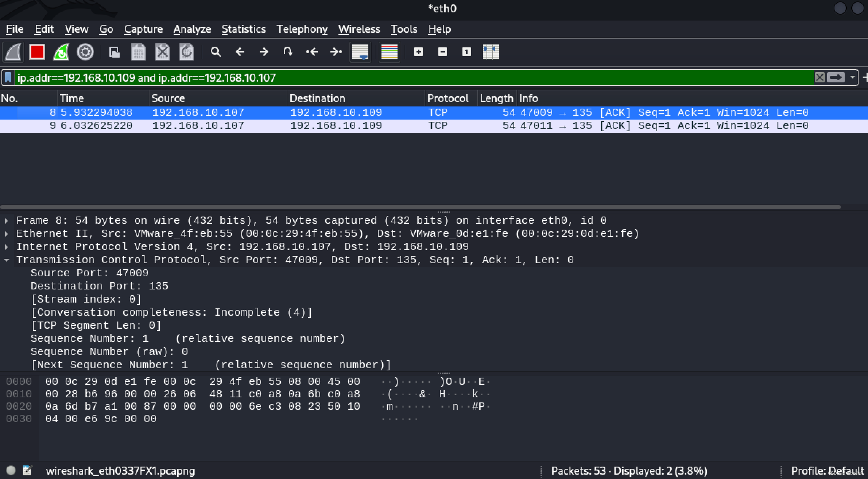
Task: Expand the Ethernet II section
Action: tap(7, 234)
